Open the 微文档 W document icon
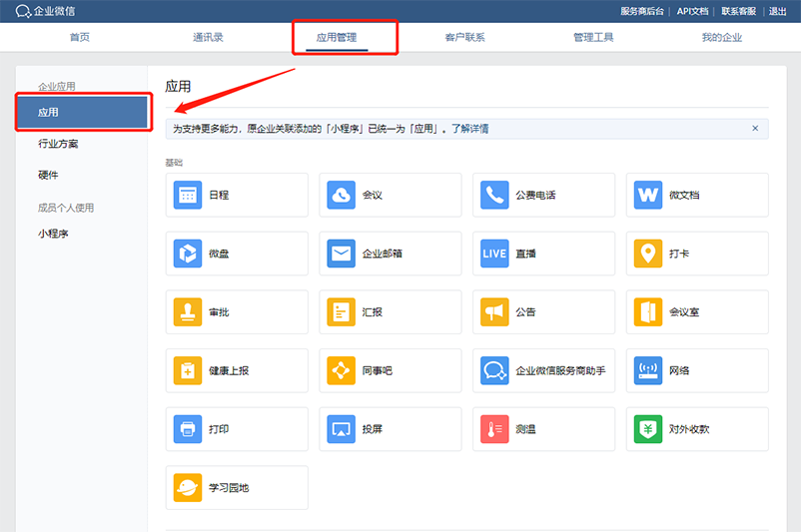Image resolution: width=801 pixels, height=532 pixels. pos(648,195)
